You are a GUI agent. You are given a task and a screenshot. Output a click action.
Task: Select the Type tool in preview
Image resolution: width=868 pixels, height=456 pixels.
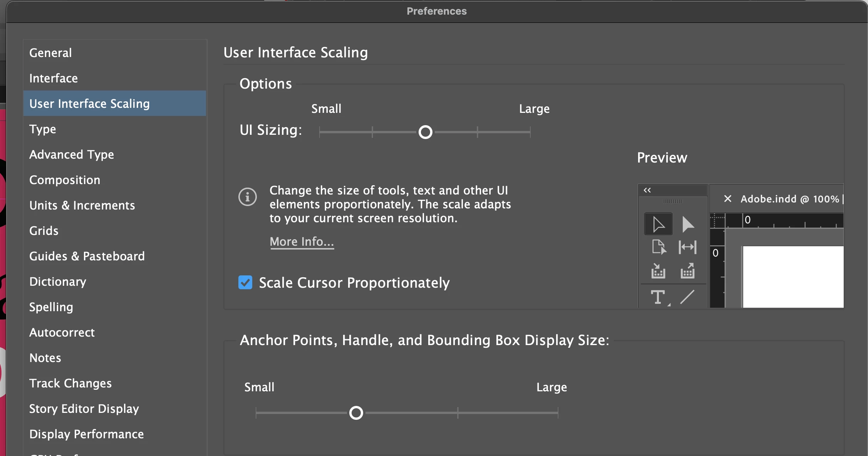(658, 297)
